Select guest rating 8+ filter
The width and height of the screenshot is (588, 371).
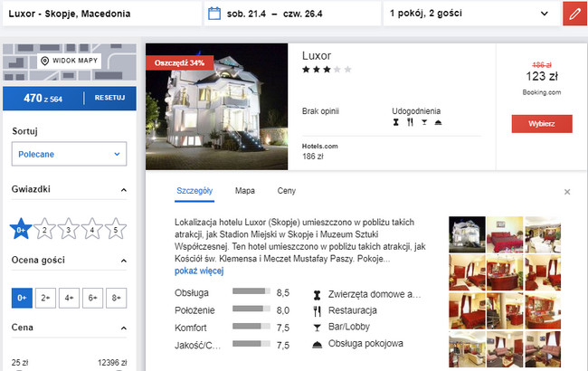tap(117, 298)
